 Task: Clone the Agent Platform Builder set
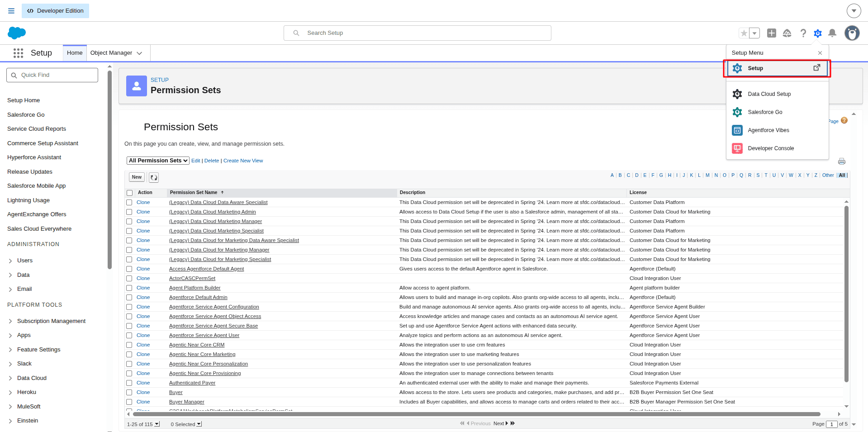coord(143,288)
